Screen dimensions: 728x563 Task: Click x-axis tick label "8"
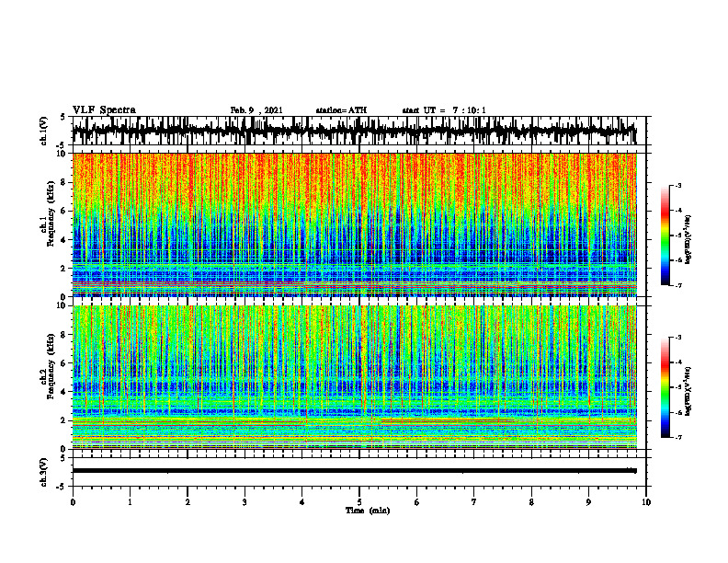tap(531, 502)
